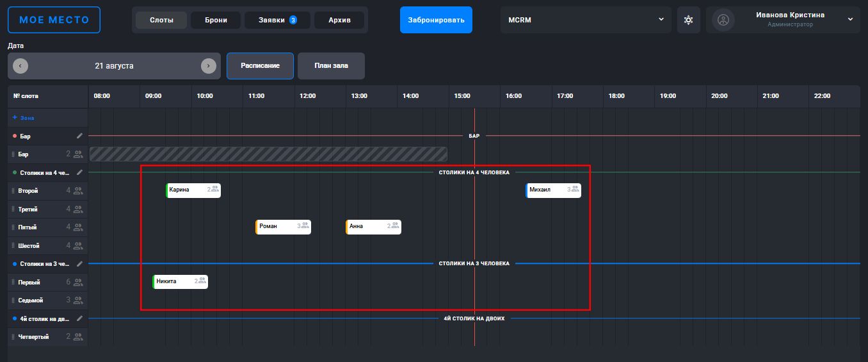Click the guests icon of Второй slot
Image resolution: width=868 pixels, height=362 pixels.
78,191
